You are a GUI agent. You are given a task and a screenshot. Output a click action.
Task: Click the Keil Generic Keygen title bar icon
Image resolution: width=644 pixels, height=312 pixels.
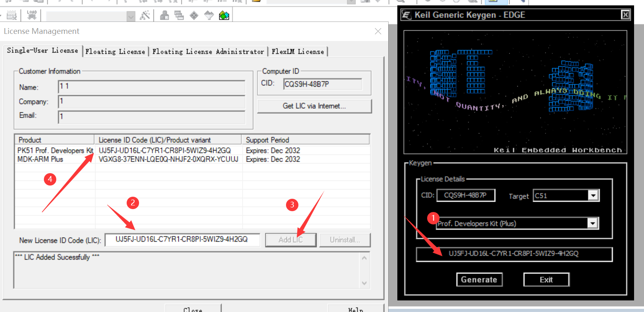pos(407,15)
